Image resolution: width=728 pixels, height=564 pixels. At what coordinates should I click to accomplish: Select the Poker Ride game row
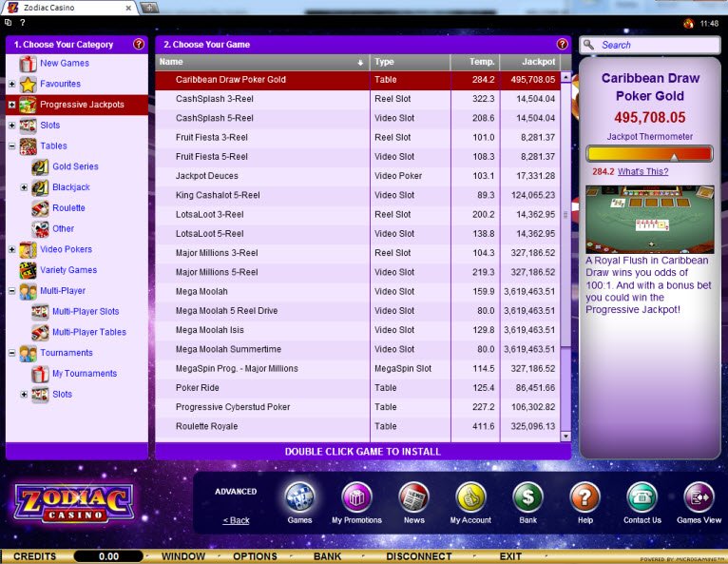[x=357, y=388]
